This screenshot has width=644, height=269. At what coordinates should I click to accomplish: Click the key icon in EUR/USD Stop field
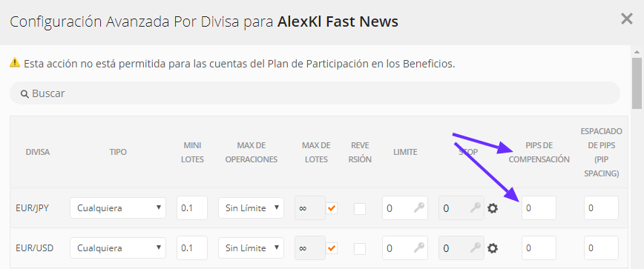coord(476,248)
